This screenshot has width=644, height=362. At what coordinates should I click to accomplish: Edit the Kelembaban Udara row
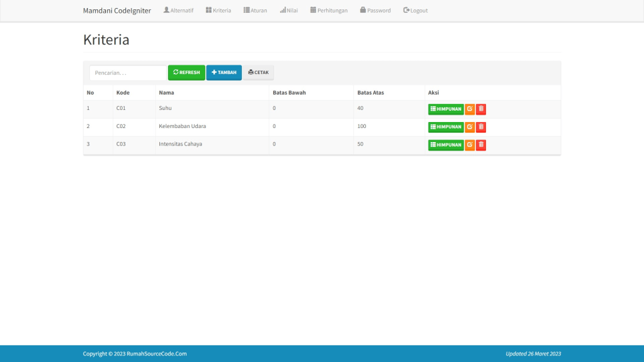469,127
